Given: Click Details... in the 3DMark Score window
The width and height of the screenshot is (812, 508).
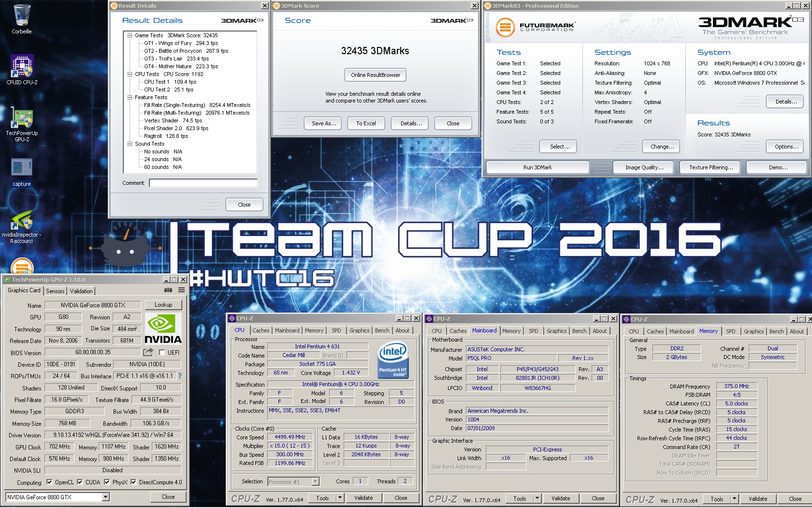Looking at the screenshot, I should (x=411, y=123).
